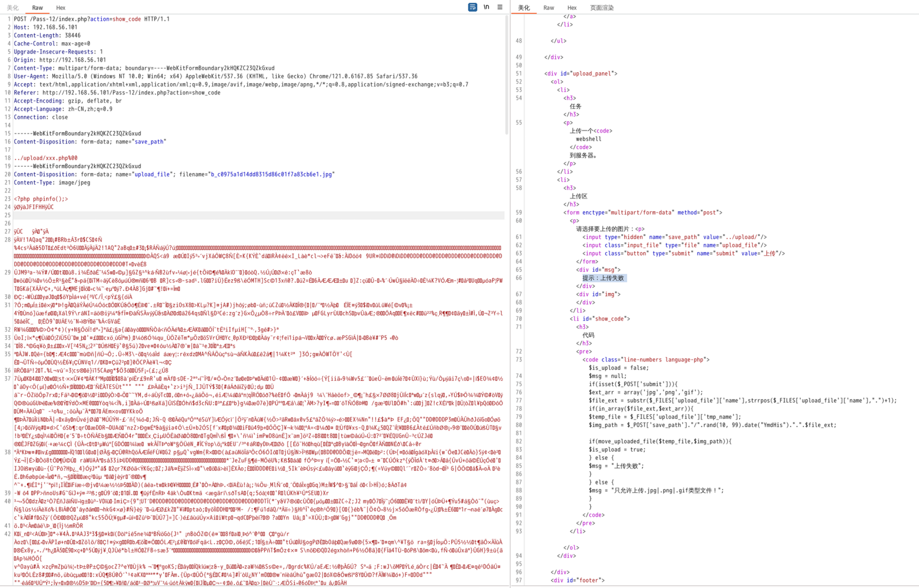Click the Content-Type: image/jpeg line
This screenshot has height=588, width=919.
pos(52,183)
